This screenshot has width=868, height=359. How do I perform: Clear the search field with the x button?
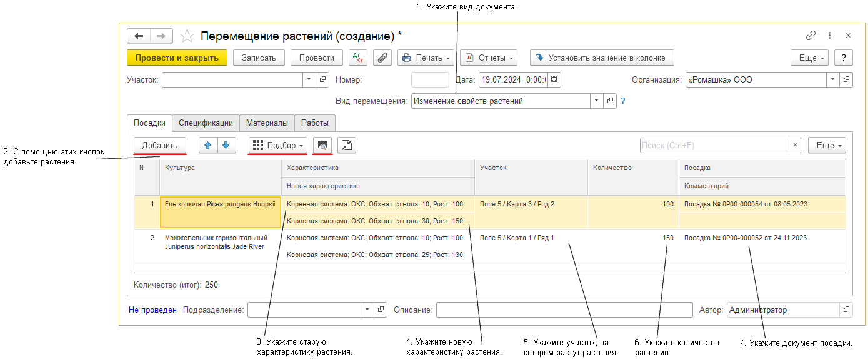pyautogui.click(x=796, y=145)
